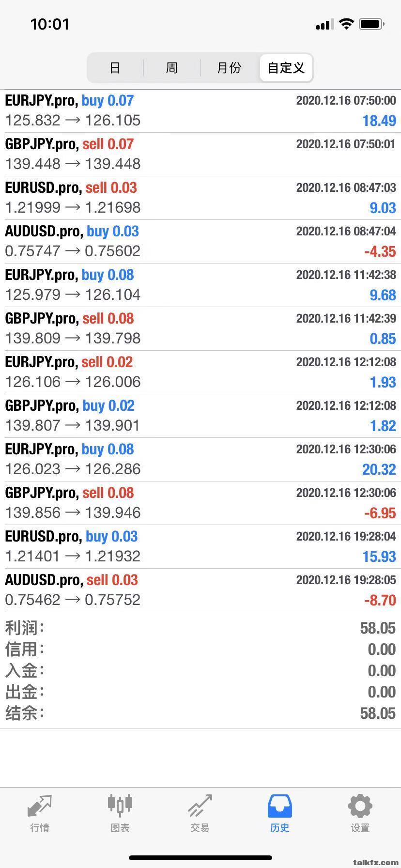Open EURJPY.pro buy 0.07 trade entry
Screen dimensions: 401x868
(200, 111)
